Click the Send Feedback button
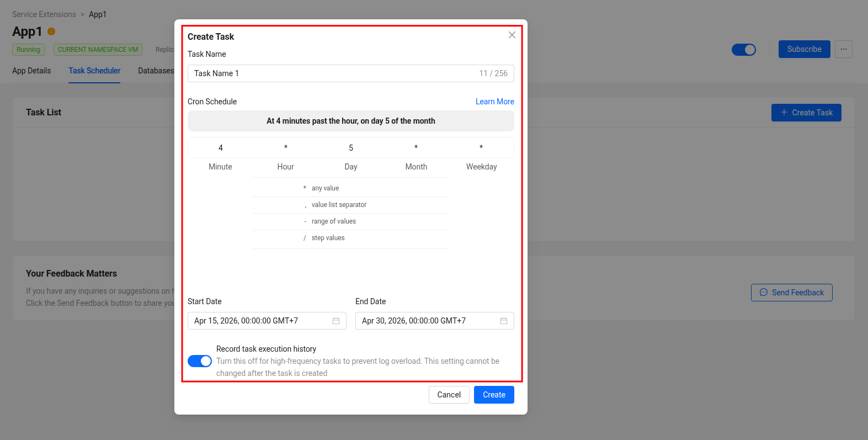Screen dimensions: 868x440 pyautogui.click(x=792, y=293)
